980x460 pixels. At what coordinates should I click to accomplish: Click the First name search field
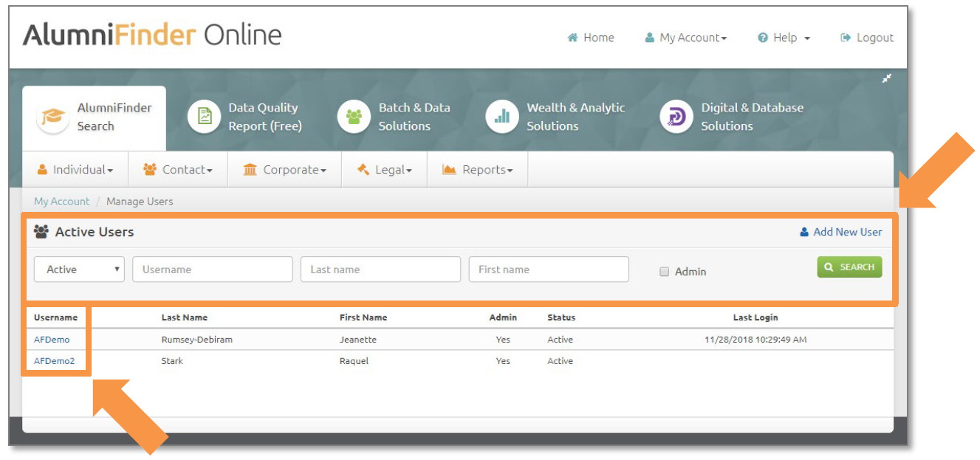click(549, 270)
